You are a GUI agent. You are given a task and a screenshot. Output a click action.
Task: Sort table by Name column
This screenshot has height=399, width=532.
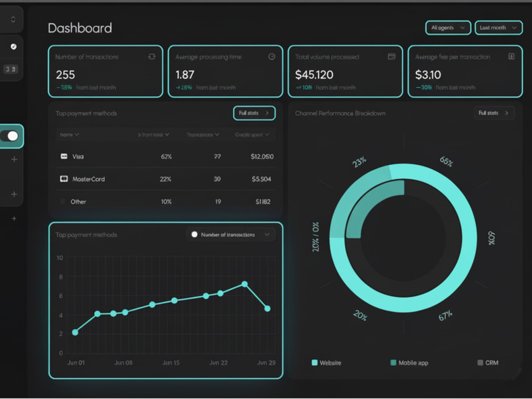[x=69, y=135]
